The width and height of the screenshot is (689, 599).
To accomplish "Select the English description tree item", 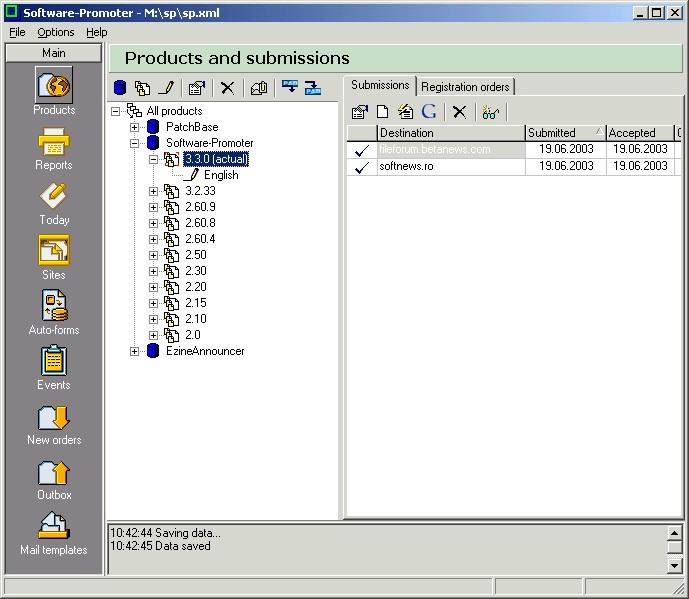I will [x=221, y=175].
